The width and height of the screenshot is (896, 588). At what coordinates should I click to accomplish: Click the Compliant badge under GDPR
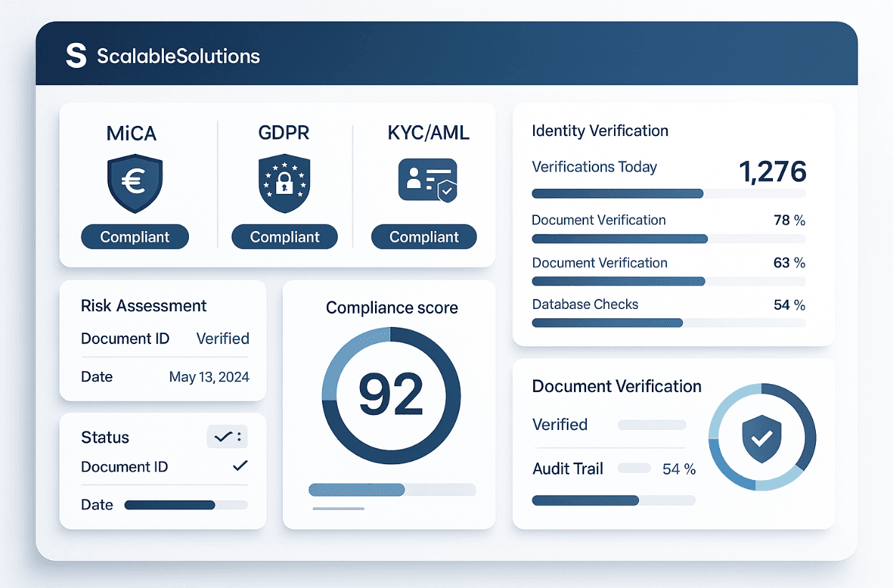(x=285, y=237)
